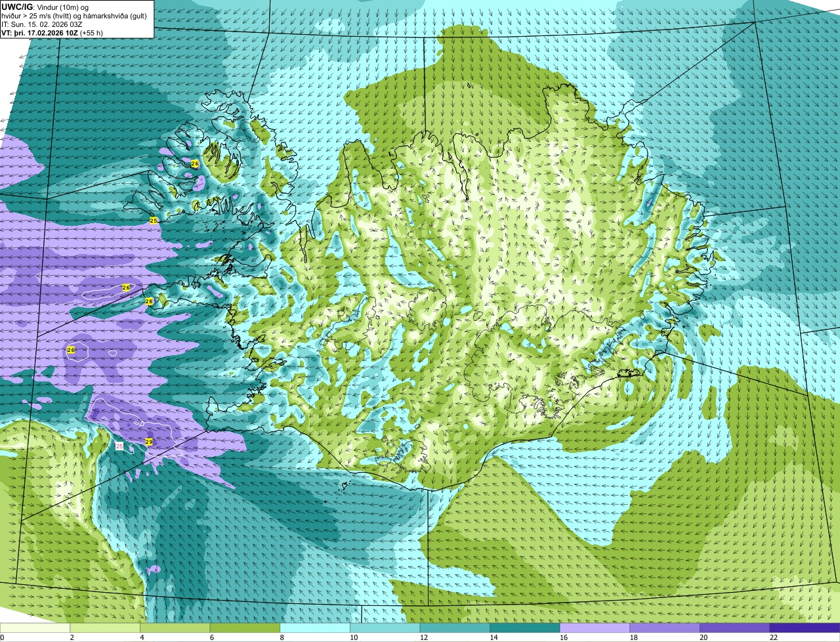Viewport: 840px width, 642px height.
Task: Click the 'IT: Sun. 15. 02. 2026 03Z' line
Action: click(x=42, y=24)
